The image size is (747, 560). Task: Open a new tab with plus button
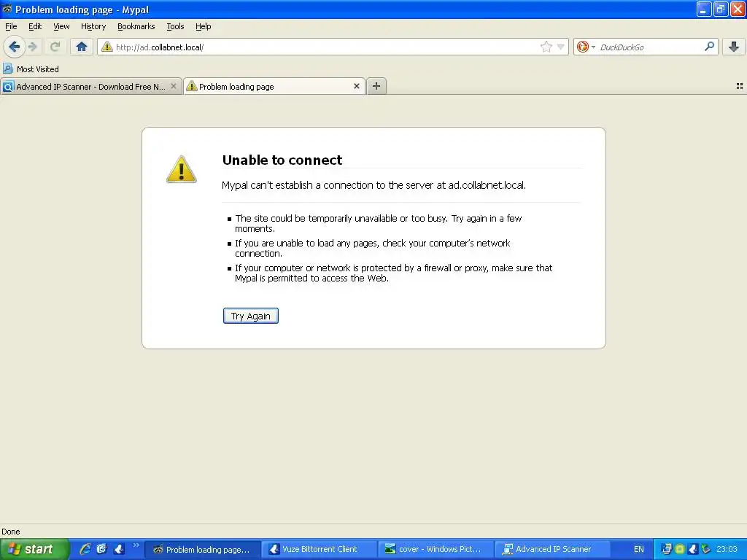click(x=376, y=86)
